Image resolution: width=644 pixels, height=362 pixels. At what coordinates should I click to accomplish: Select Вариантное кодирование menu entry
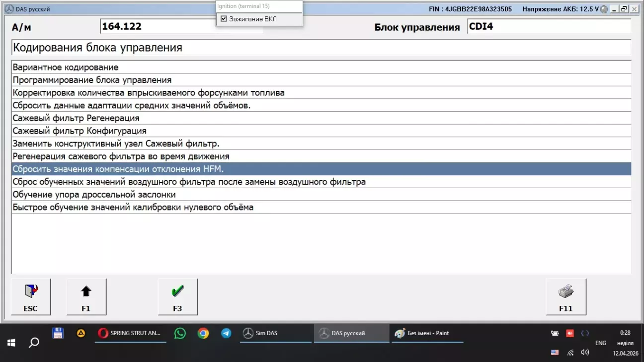tap(66, 67)
